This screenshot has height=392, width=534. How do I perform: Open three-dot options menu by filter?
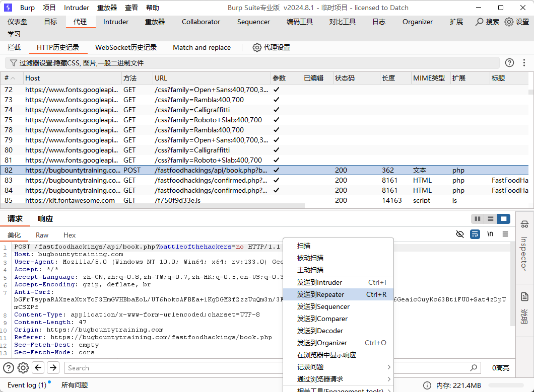[524, 62]
